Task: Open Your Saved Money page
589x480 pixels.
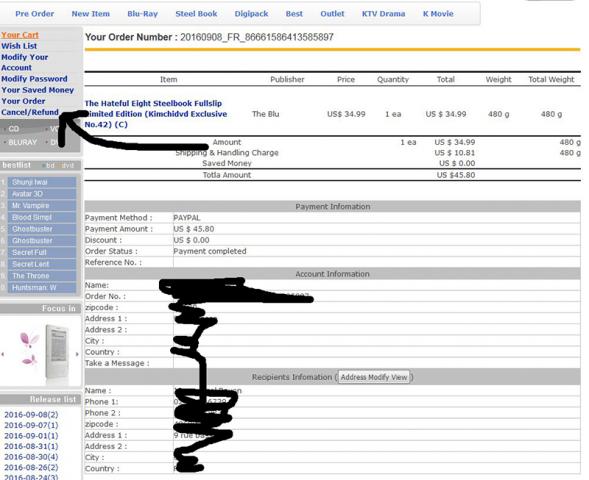Action: 38,90
